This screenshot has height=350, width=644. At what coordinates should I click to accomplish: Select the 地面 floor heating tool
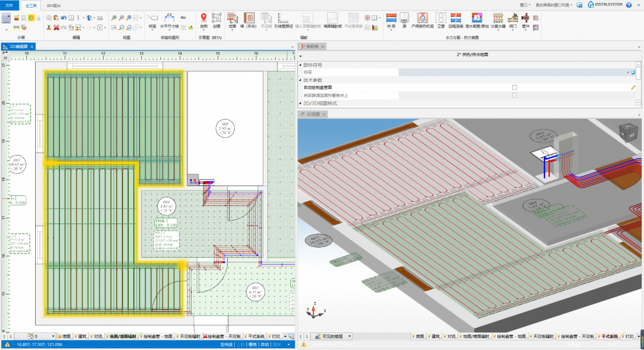pos(232,18)
